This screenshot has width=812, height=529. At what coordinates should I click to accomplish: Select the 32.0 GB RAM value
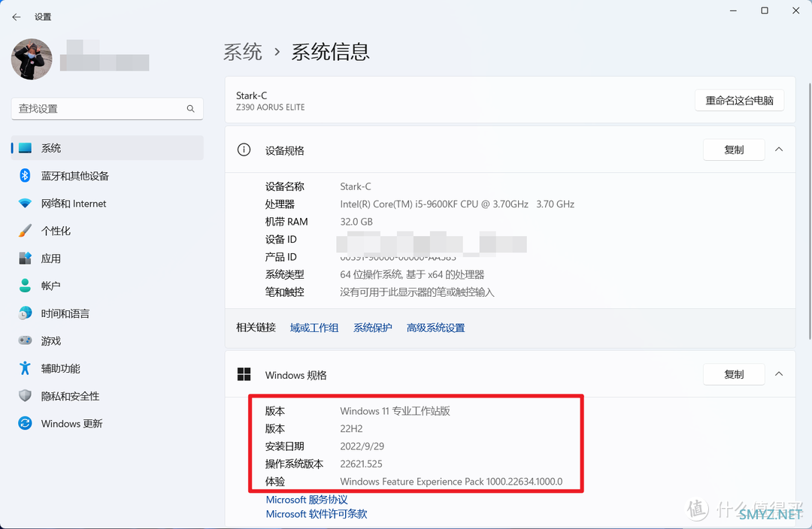tap(356, 222)
